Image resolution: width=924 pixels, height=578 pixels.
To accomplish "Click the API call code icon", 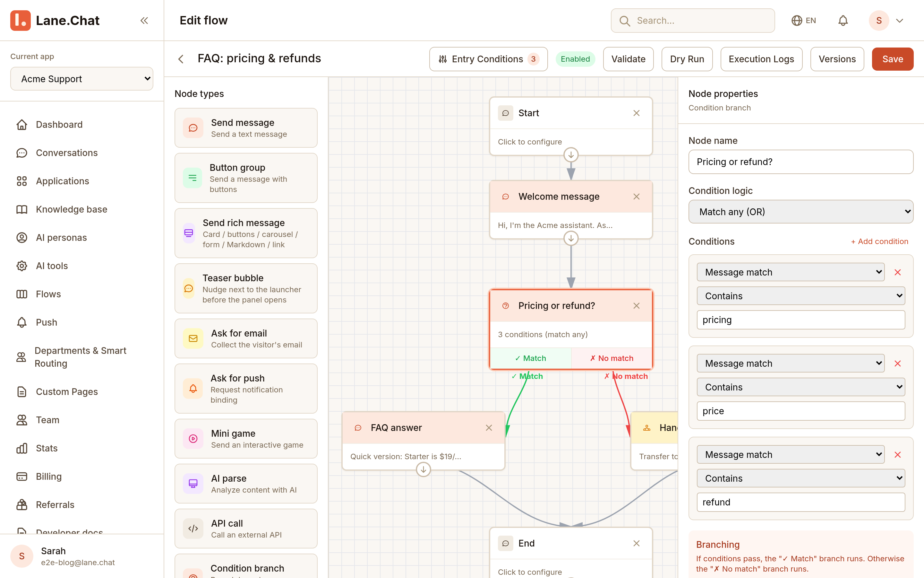I will point(193,529).
